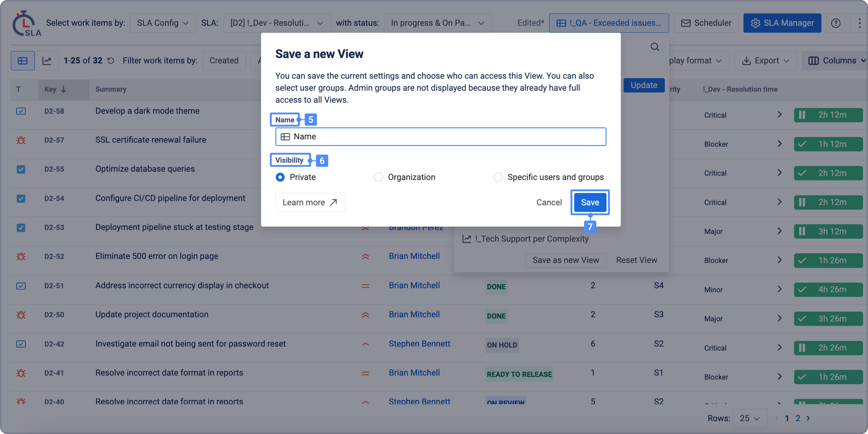Click the issue key D2-55
This screenshot has width=868, height=434.
tap(54, 169)
